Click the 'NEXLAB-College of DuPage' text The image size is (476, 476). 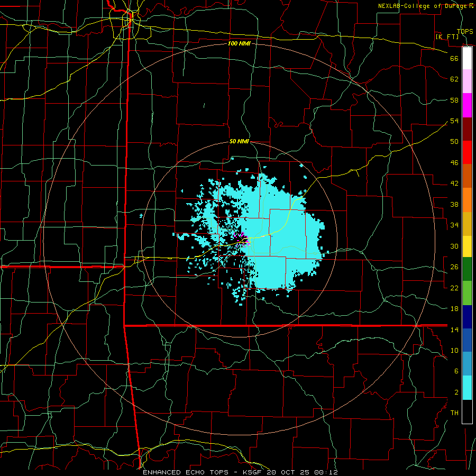(423, 6)
